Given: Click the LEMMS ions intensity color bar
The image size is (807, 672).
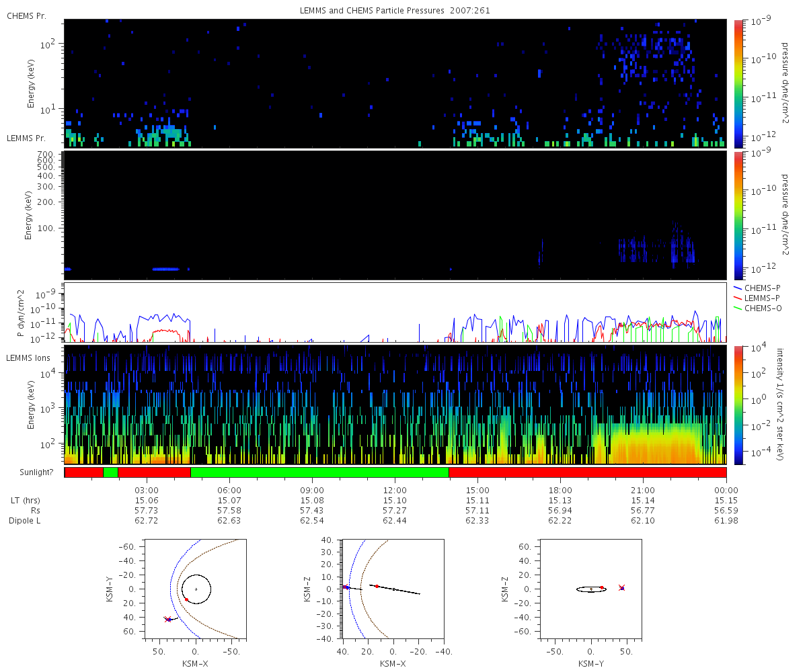Looking at the screenshot, I should (738, 405).
